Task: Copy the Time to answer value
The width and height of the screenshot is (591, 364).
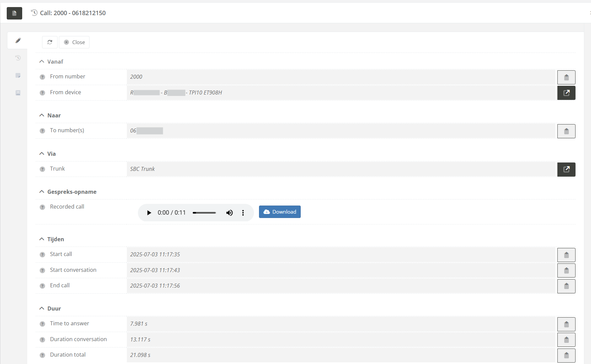Action: tap(566, 324)
